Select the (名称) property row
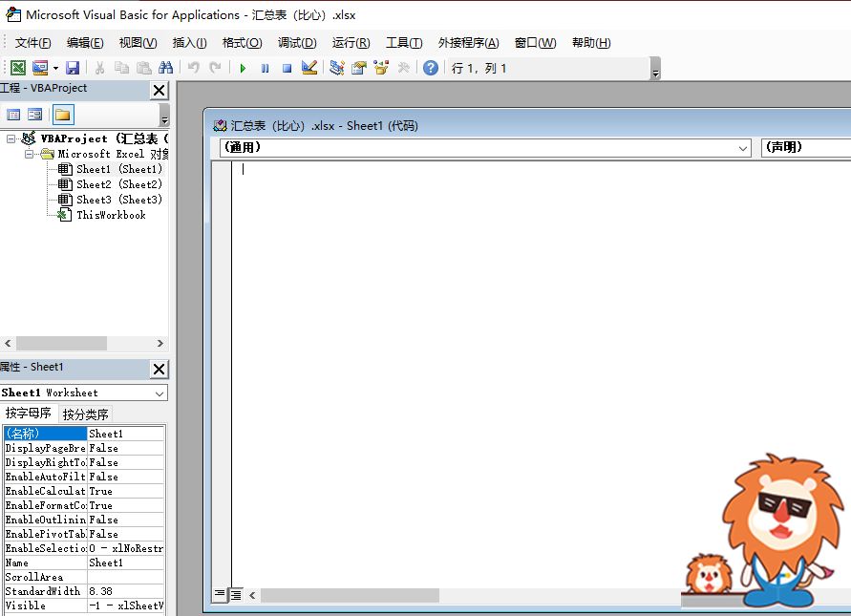Screen dimensions: 851x616 84,433
